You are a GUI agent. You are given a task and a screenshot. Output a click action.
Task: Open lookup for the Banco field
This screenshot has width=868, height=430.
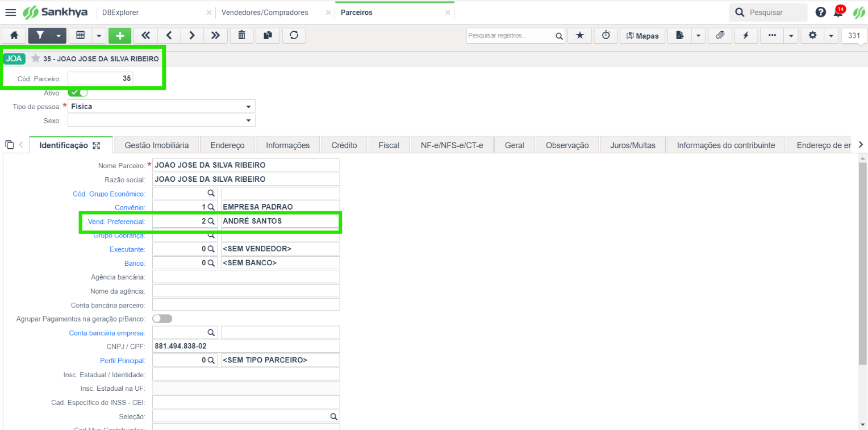pos(211,263)
